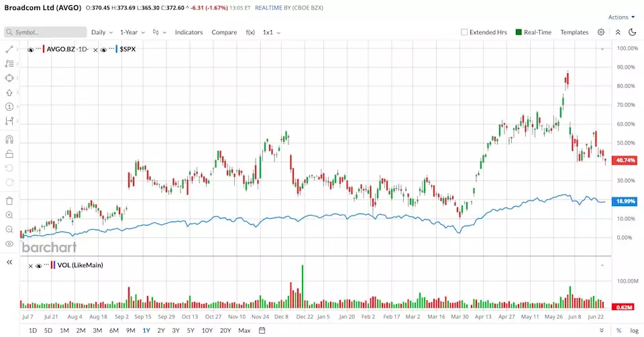The height and width of the screenshot is (337, 644).
Task: Click the blue $SPX color swatch
Action: click(117, 49)
